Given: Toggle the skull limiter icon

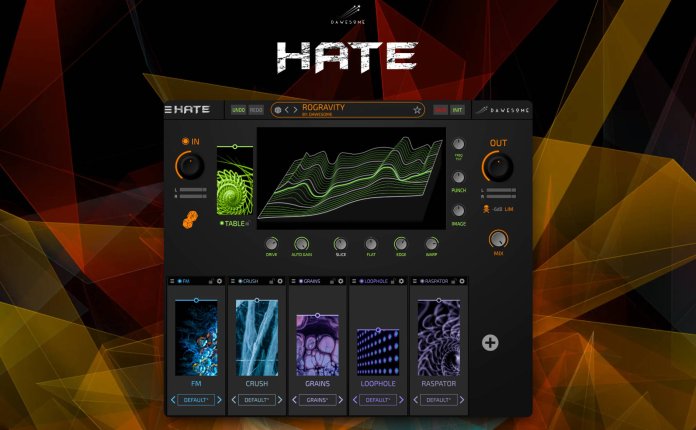Looking at the screenshot, I should (x=486, y=209).
